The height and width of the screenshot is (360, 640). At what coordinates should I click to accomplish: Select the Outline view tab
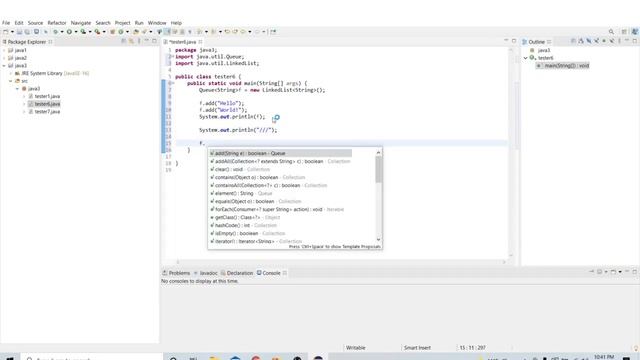[536, 42]
